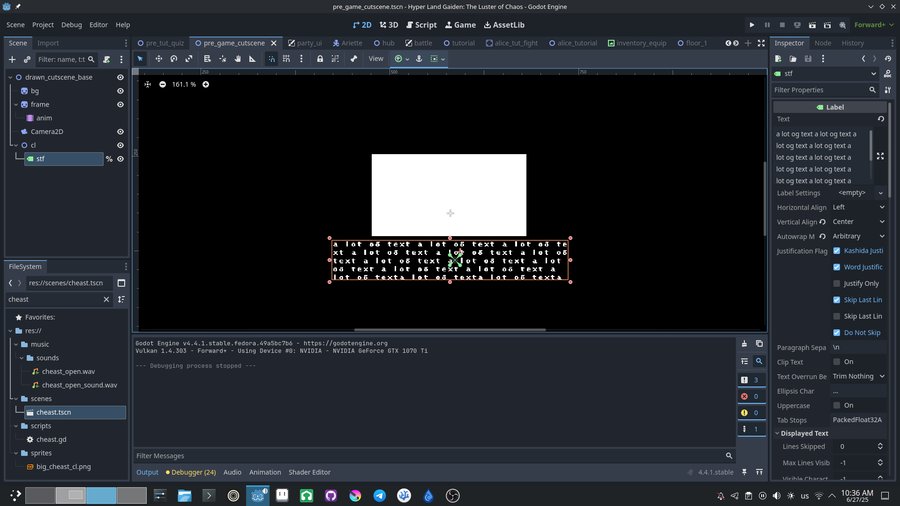Open Shader Editor bottom panel
900x506 pixels.
pos(309,472)
